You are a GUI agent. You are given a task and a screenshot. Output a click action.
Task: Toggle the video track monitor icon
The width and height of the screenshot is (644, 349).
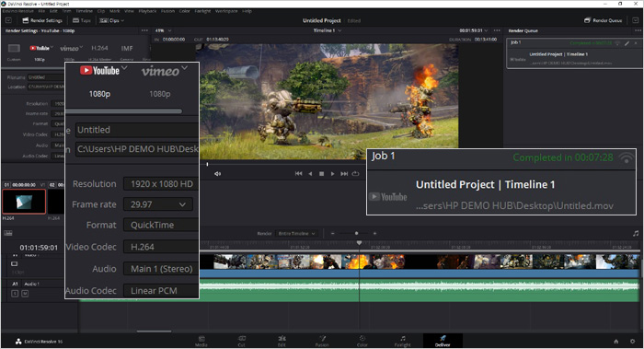[15, 263]
